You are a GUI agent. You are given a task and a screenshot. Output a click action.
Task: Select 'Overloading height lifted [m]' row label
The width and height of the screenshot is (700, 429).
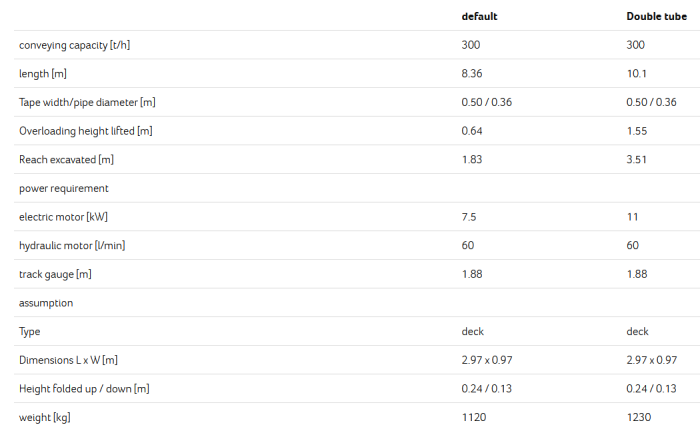pyautogui.click(x=86, y=131)
